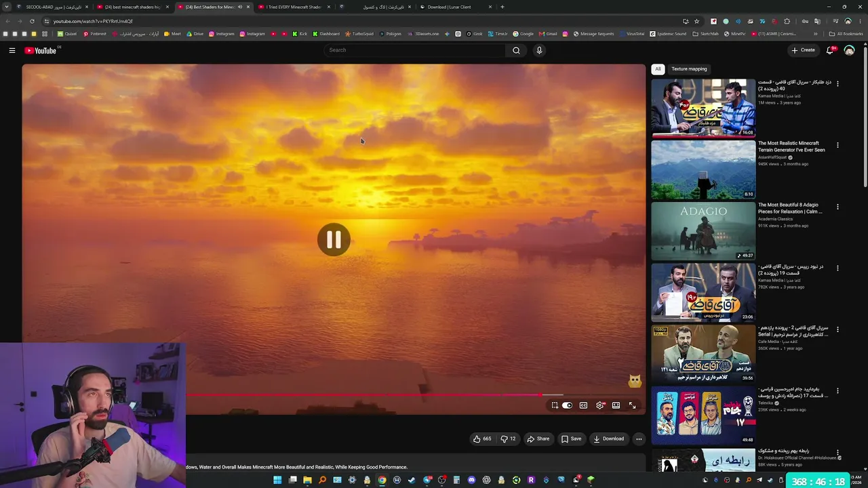Open the AsianHalfSquat channel link
The height and width of the screenshot is (488, 868).
[x=772, y=157]
